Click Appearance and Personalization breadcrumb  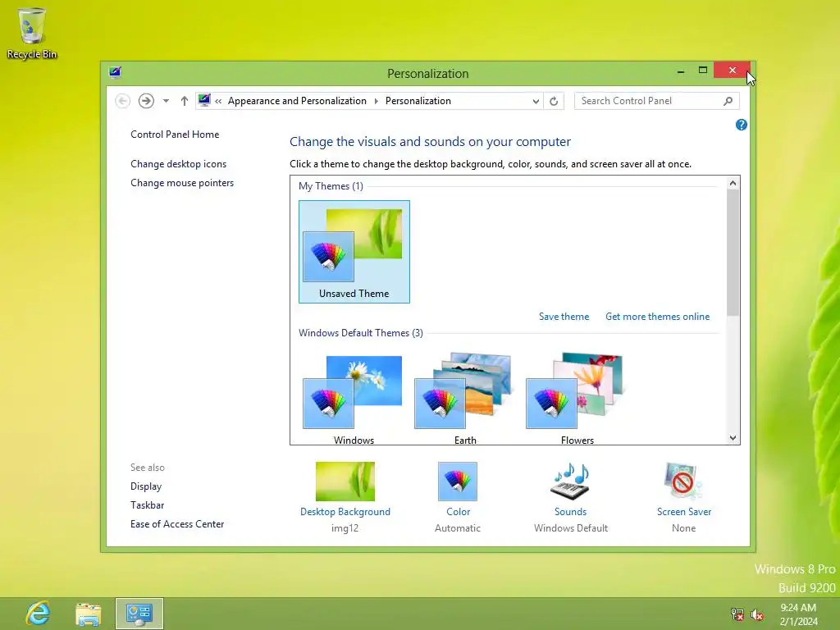[297, 101]
